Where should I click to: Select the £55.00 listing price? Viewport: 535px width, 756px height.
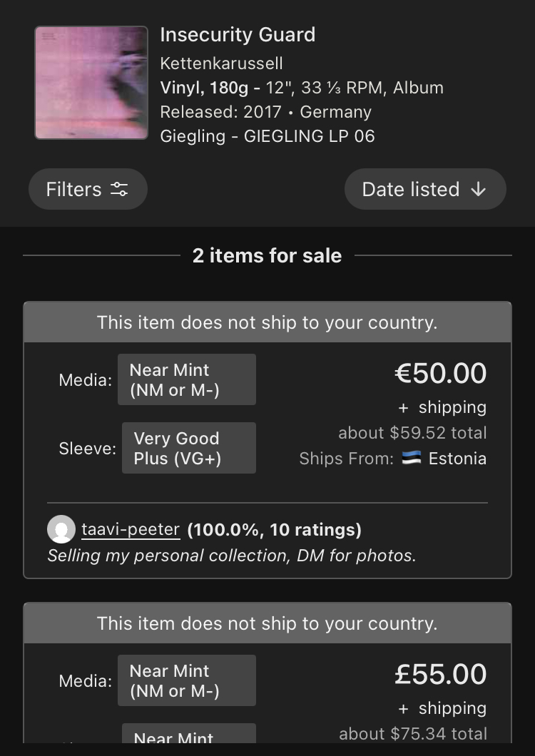pos(440,674)
